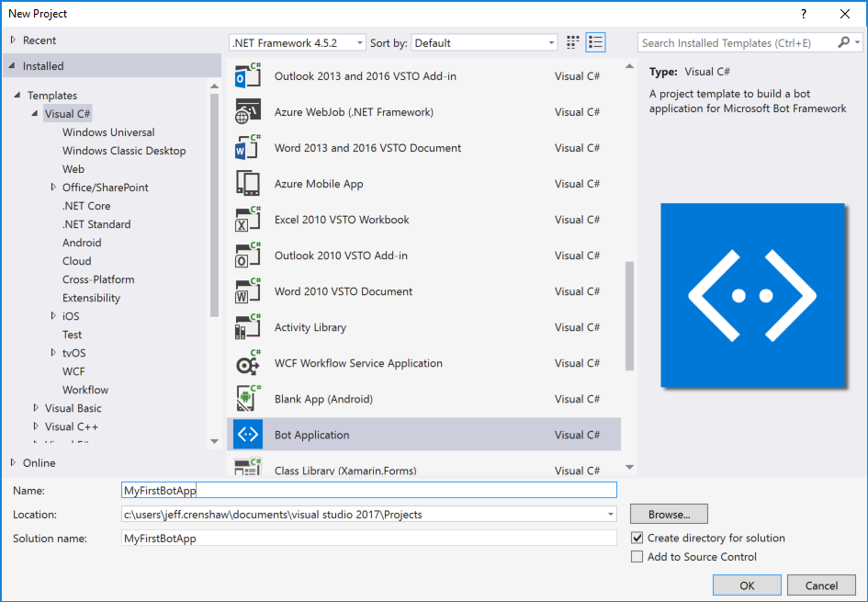This screenshot has width=868, height=602.
Task: Select the Cloud category
Action: click(x=76, y=261)
